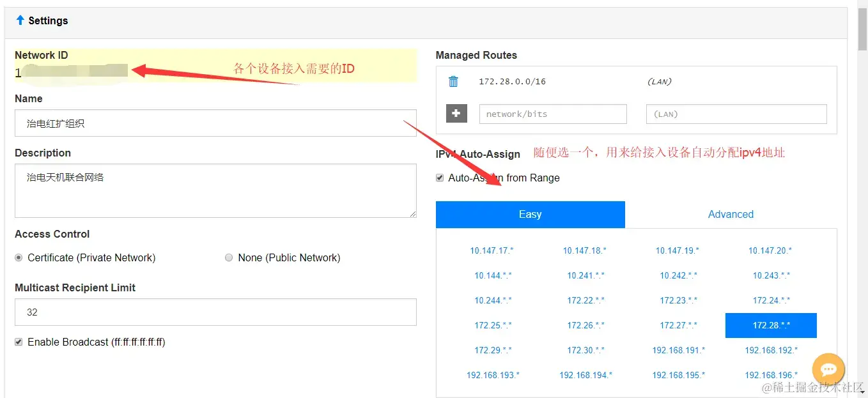Click the Settings section header title

coord(48,20)
